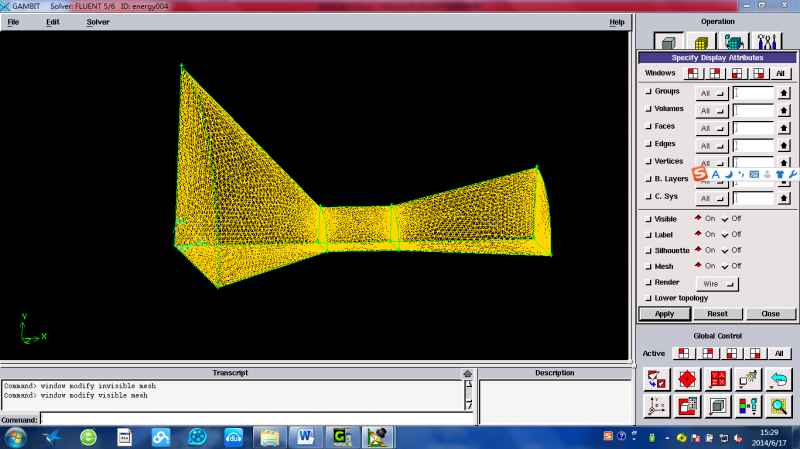
Task: Open the Faces All dropdown
Action: coord(712,127)
